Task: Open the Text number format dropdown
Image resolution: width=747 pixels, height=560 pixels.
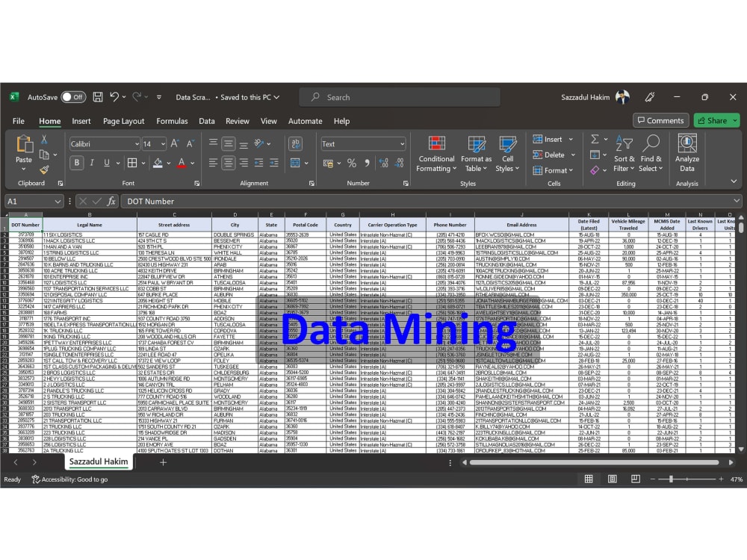Action: click(402, 144)
